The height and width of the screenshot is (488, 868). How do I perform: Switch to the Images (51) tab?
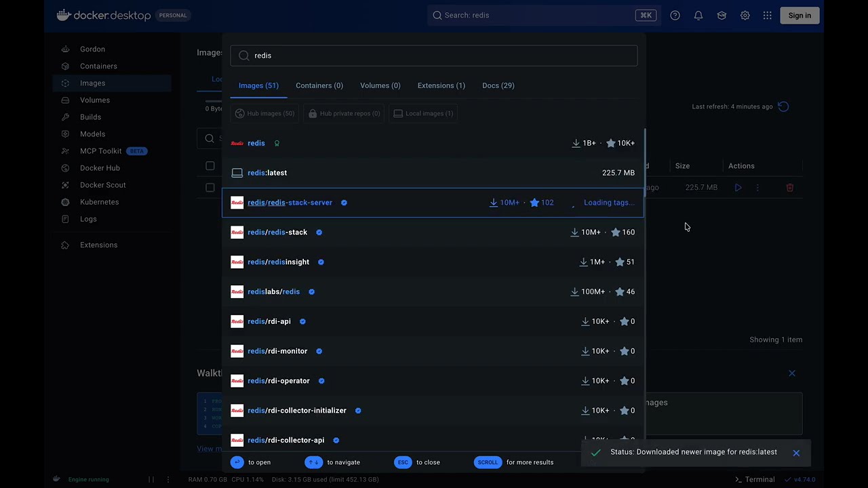pos(258,85)
